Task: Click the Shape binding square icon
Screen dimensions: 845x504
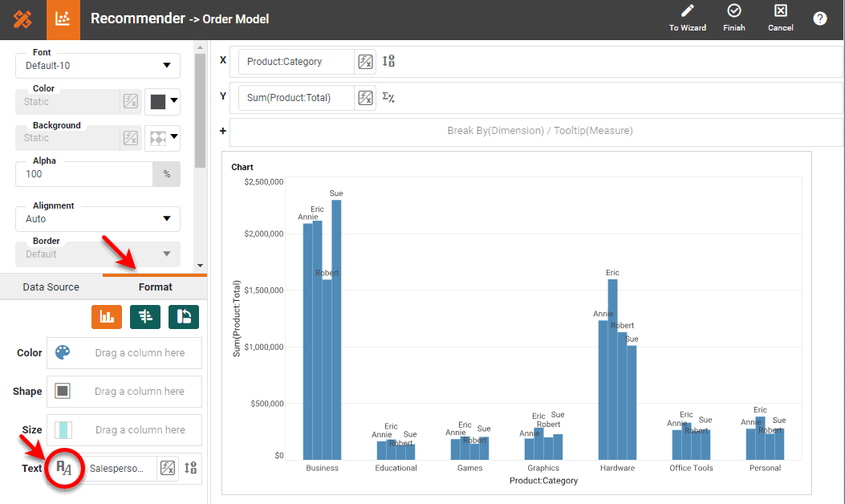Action: [x=63, y=392]
